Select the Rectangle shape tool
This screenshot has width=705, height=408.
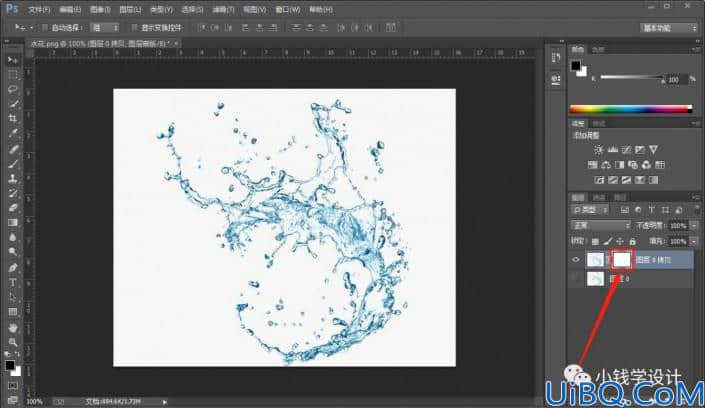[x=13, y=312]
